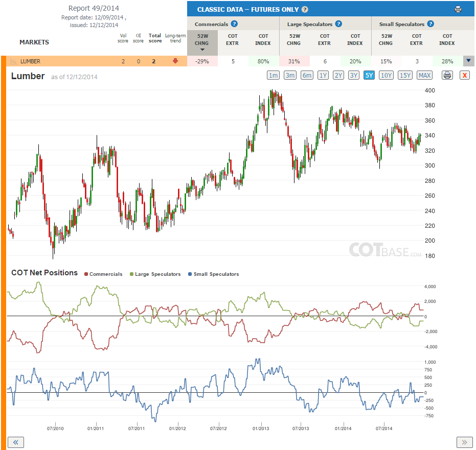Click Large Speculators COT INDEX column header
The height and width of the screenshot is (450, 476).
(x=355, y=40)
